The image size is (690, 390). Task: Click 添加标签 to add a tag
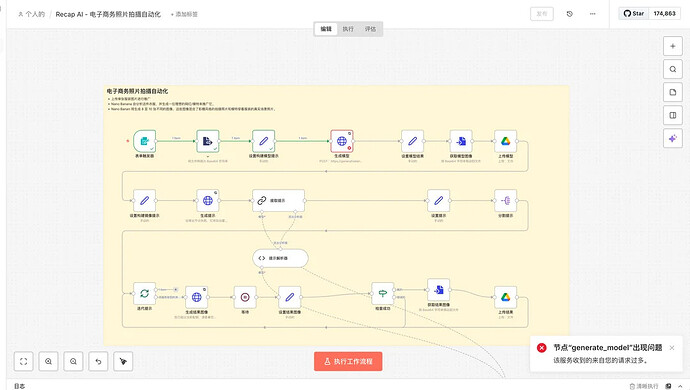184,15
